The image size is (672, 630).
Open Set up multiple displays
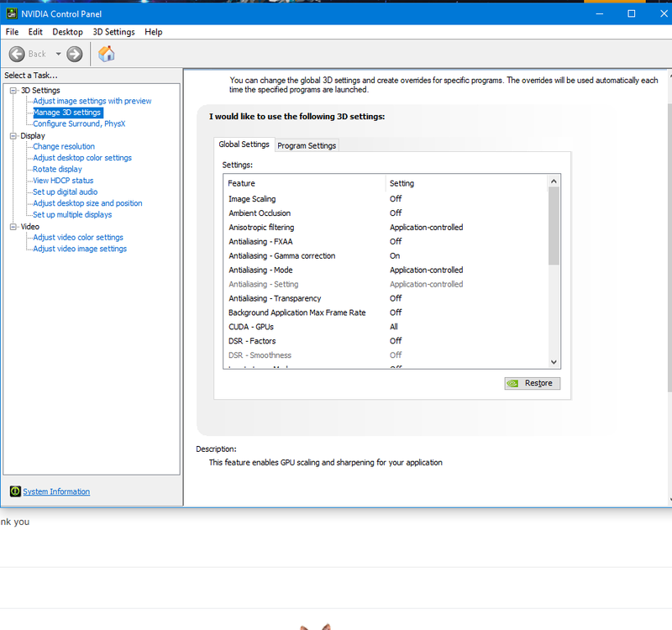tap(72, 215)
